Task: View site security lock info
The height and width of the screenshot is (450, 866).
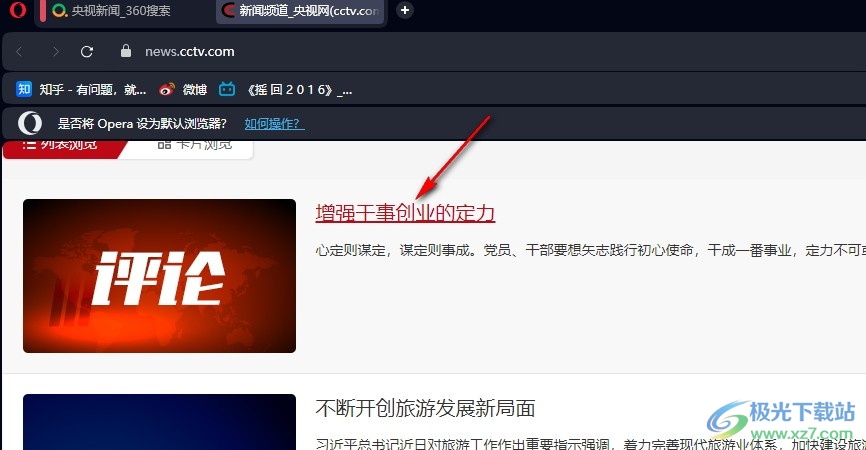Action: point(126,51)
